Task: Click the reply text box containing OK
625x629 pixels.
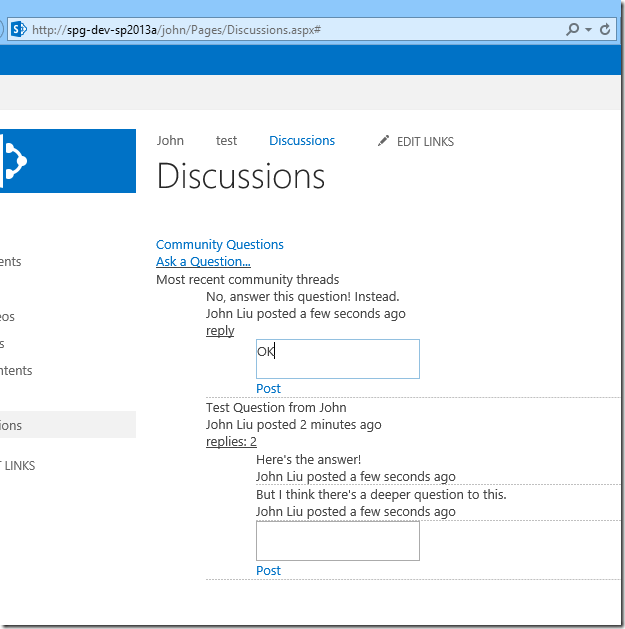Action: coord(338,359)
